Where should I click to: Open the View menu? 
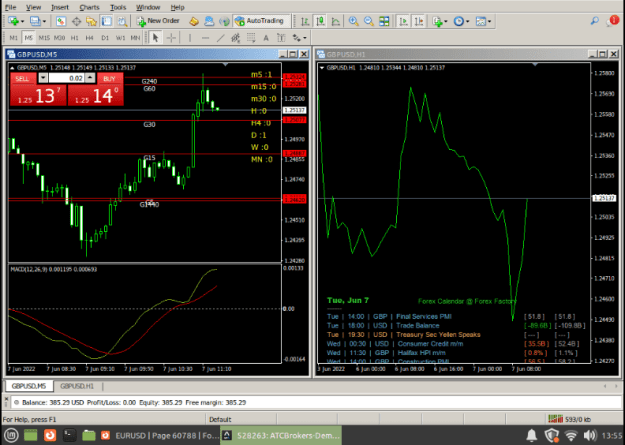click(x=33, y=7)
